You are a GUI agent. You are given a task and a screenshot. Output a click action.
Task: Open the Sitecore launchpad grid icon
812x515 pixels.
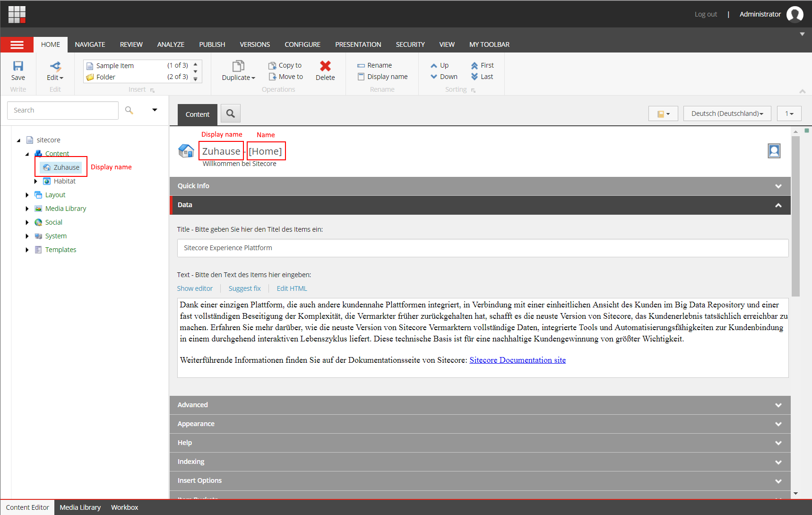pyautogui.click(x=17, y=14)
